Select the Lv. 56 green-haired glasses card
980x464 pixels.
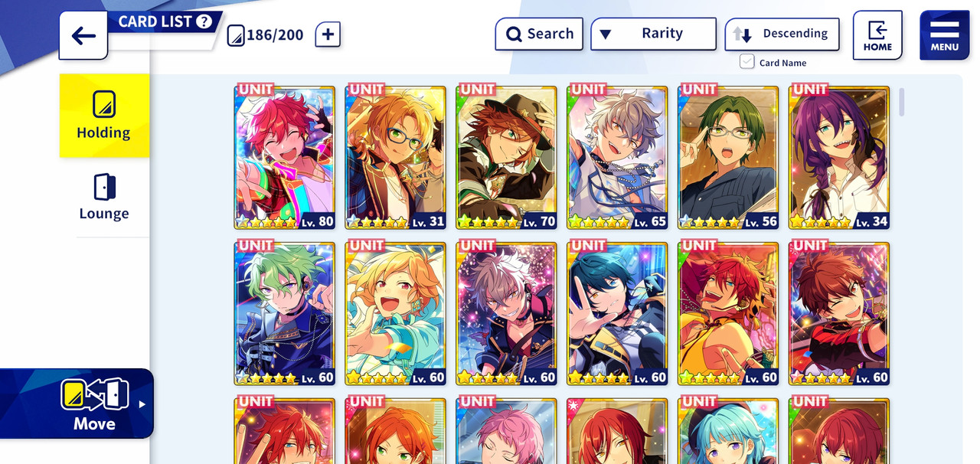click(x=728, y=158)
